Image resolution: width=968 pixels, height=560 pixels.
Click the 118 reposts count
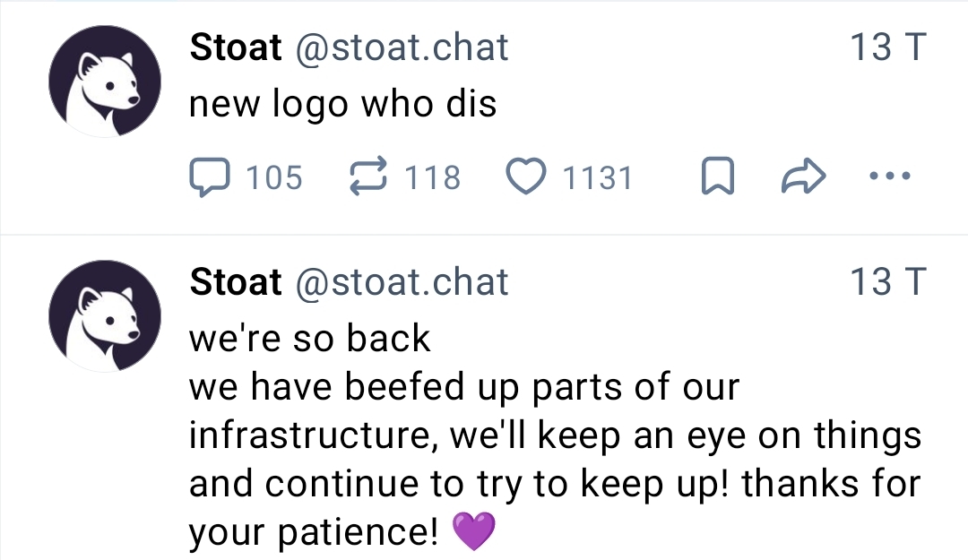point(432,177)
